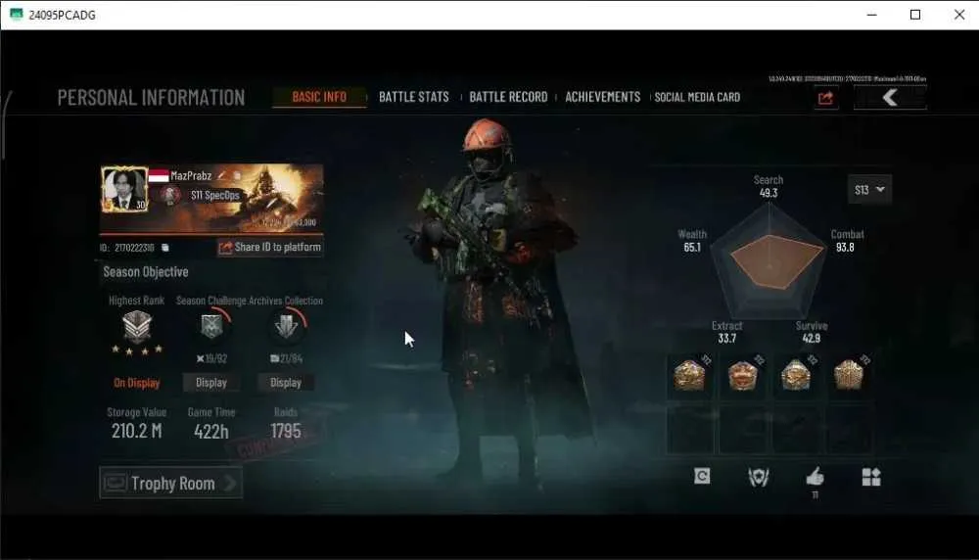Click the Extract 33.7 stat label
The image size is (979, 560).
(x=726, y=332)
